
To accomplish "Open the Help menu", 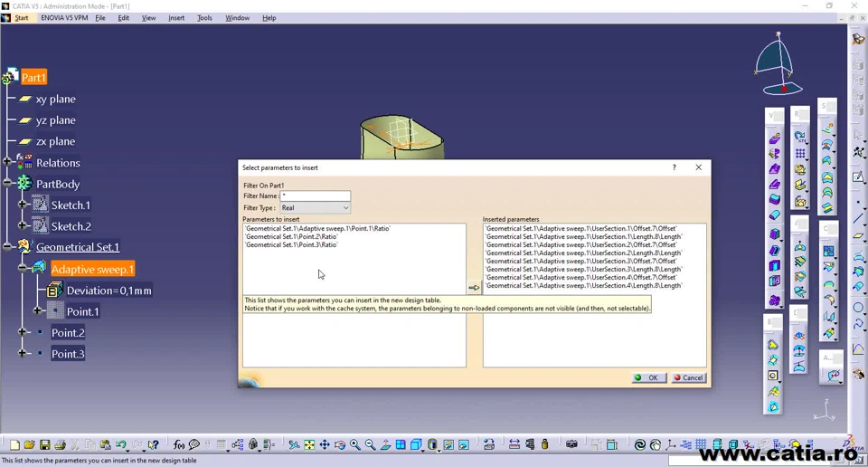I will point(269,18).
